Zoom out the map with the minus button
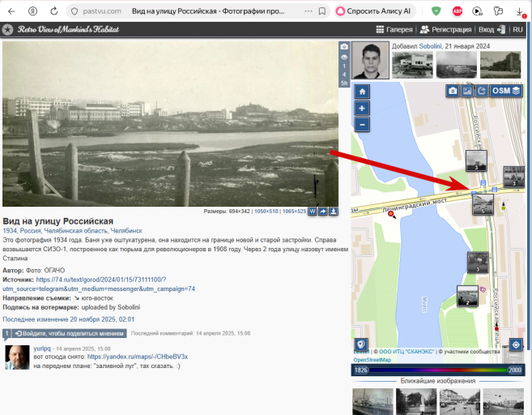Viewport: 532px width, 415px height. (x=362, y=125)
